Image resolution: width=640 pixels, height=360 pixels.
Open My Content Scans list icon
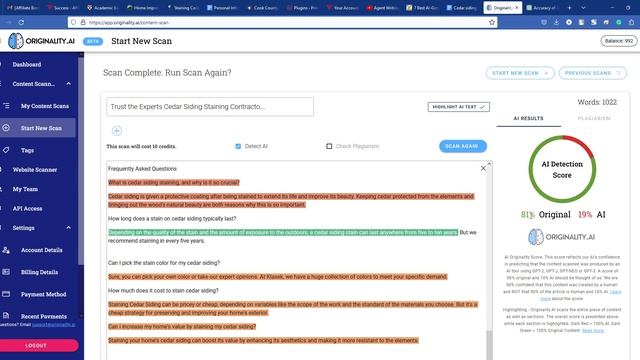coord(6,106)
